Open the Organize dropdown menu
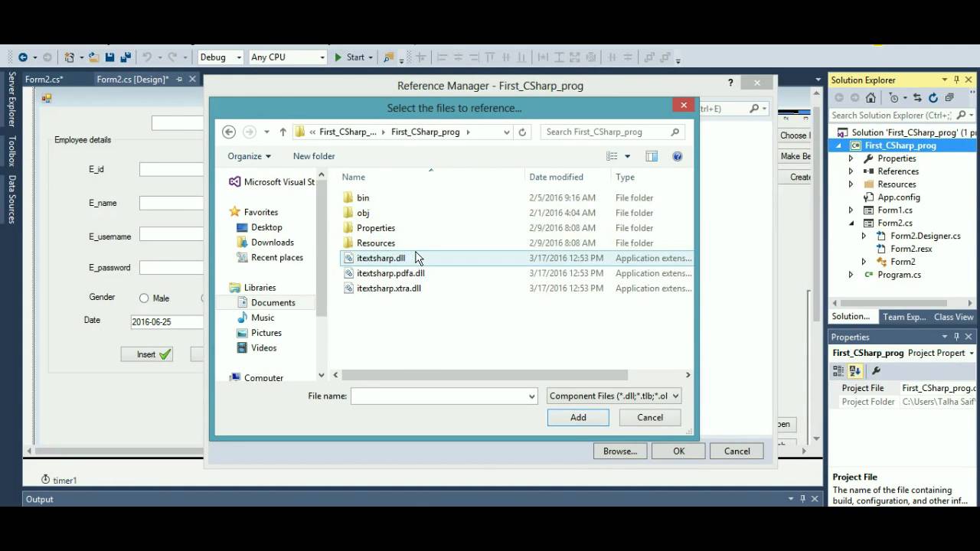 coord(249,156)
